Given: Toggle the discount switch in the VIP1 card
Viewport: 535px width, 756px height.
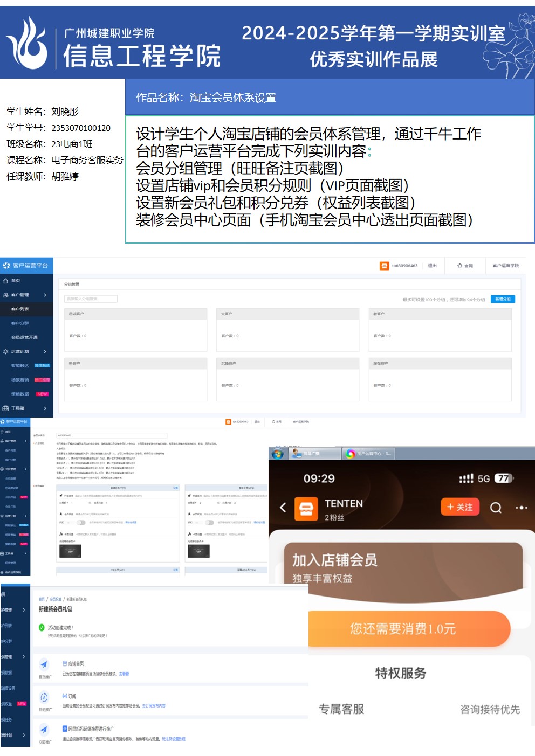Looking at the screenshot, I should click(81, 522).
